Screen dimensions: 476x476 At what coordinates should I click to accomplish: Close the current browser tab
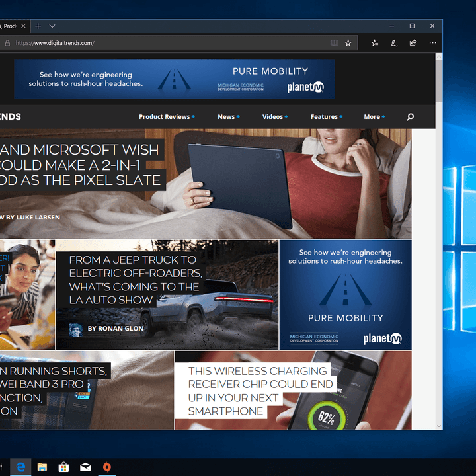click(23, 26)
